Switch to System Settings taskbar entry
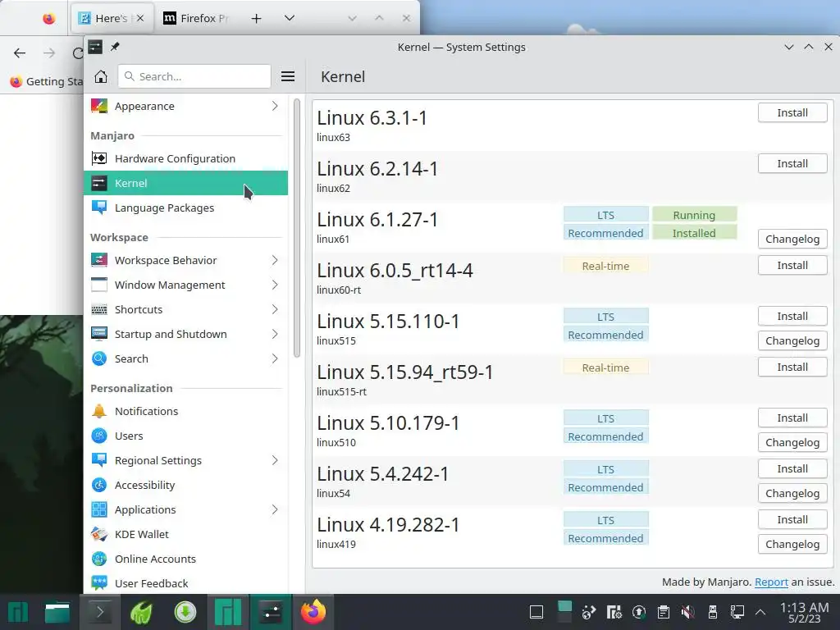 pyautogui.click(x=271, y=612)
